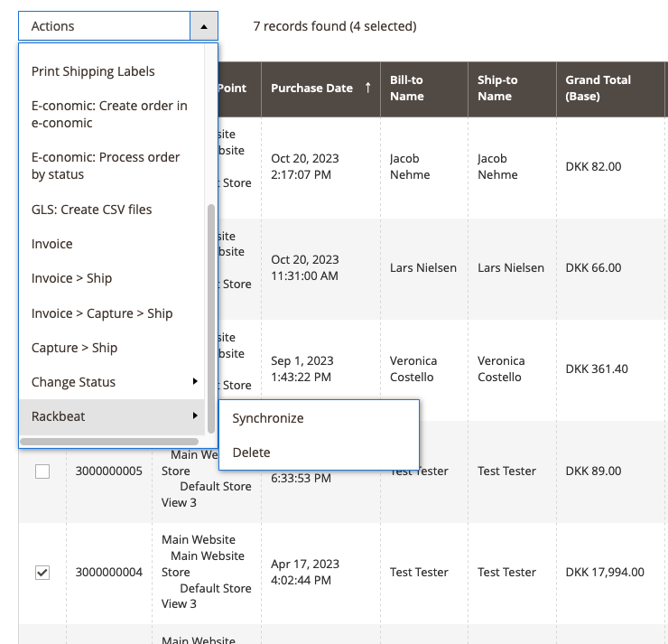Choose Invoice > Ship action
Viewport: 668px width, 644px height.
click(x=71, y=278)
